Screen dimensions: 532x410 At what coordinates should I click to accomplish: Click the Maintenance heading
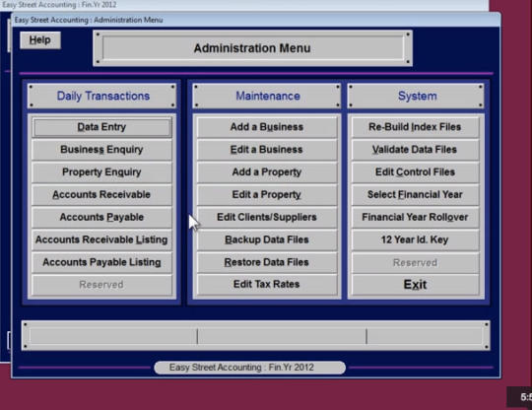(267, 96)
